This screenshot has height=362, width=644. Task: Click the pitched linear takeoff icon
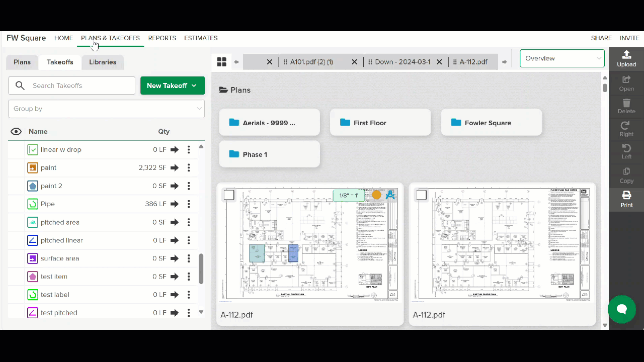pyautogui.click(x=33, y=240)
